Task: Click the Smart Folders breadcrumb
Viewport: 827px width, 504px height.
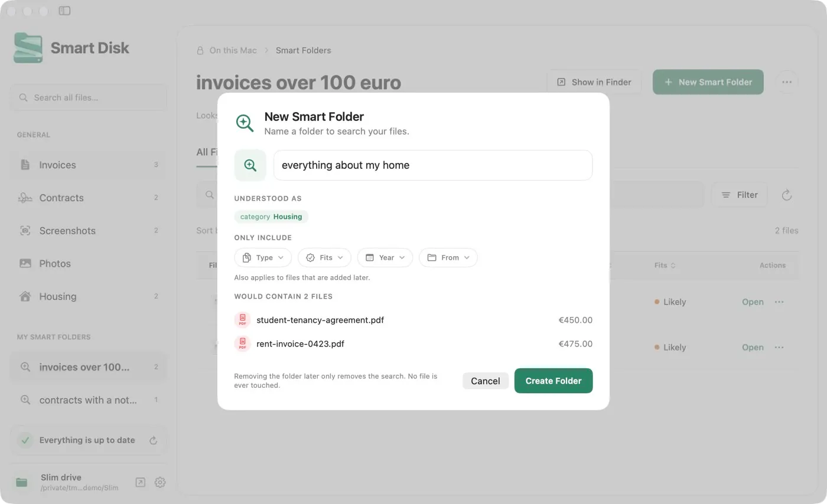Action: pyautogui.click(x=303, y=50)
